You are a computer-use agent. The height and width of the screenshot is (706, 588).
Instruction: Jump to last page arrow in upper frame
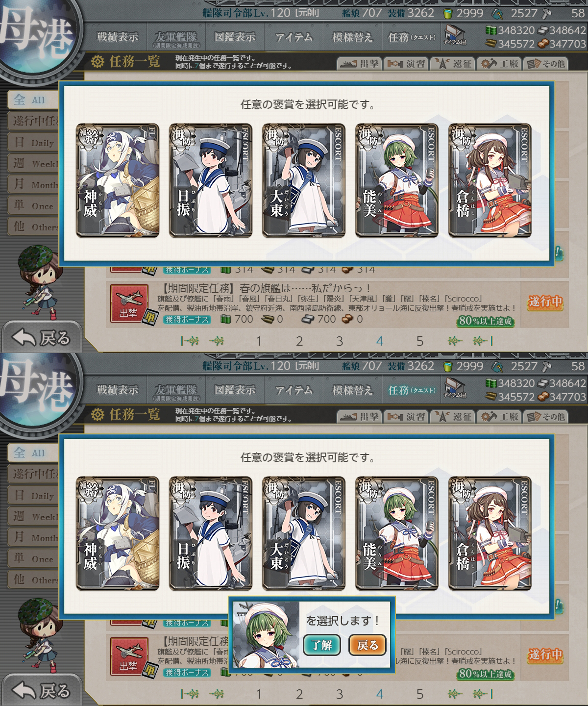(483, 341)
